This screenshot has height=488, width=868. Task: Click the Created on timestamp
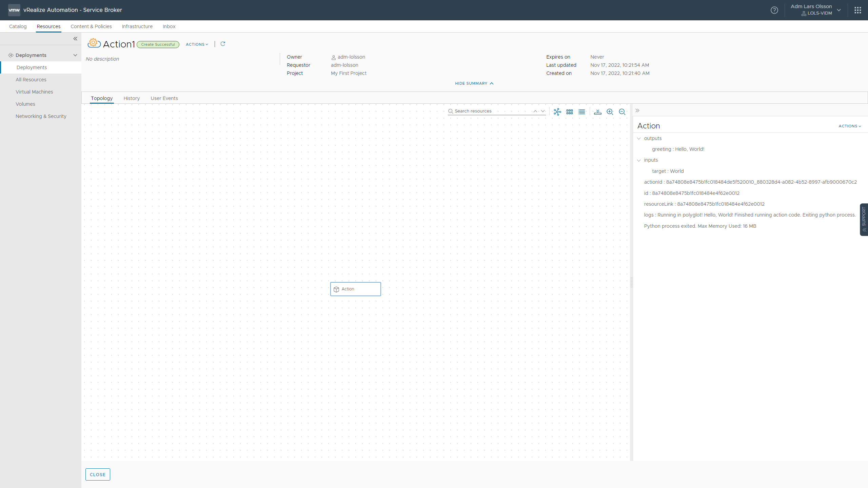[620, 73]
